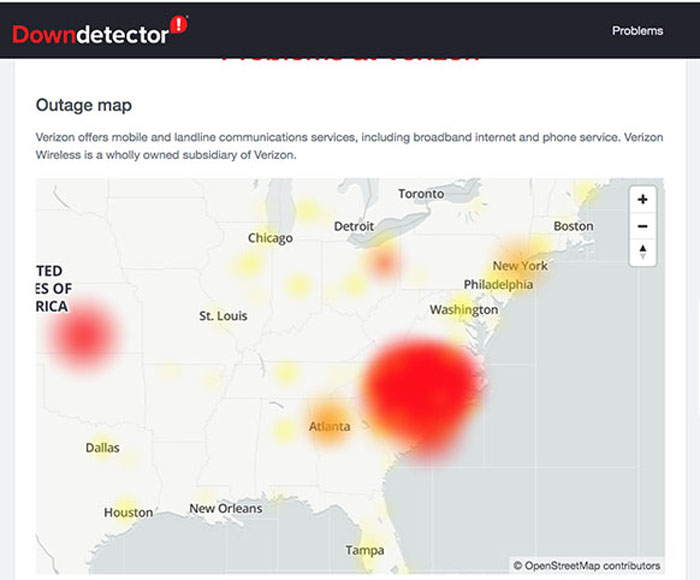Reset map bearing with compass arrow
This screenshot has height=580, width=700.
coord(642,252)
